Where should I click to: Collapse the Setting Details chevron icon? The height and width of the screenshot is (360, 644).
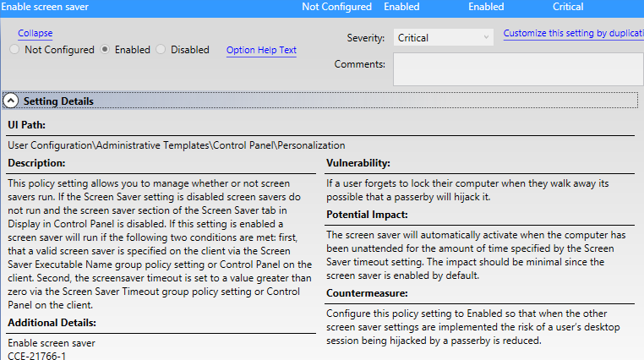pyautogui.click(x=11, y=101)
